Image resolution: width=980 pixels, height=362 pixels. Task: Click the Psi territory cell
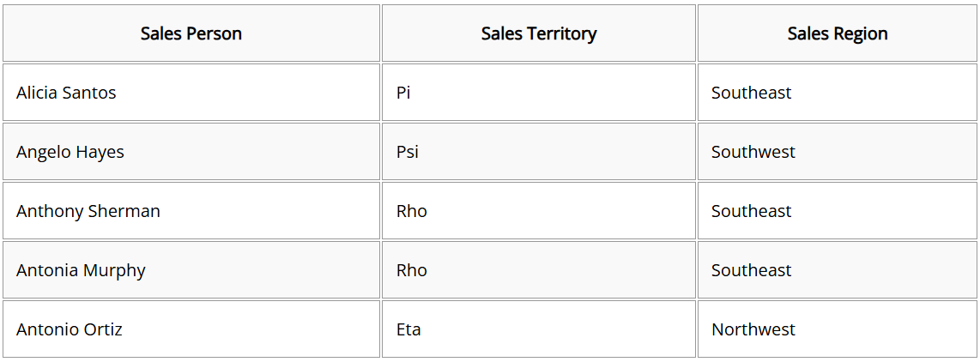click(x=539, y=151)
